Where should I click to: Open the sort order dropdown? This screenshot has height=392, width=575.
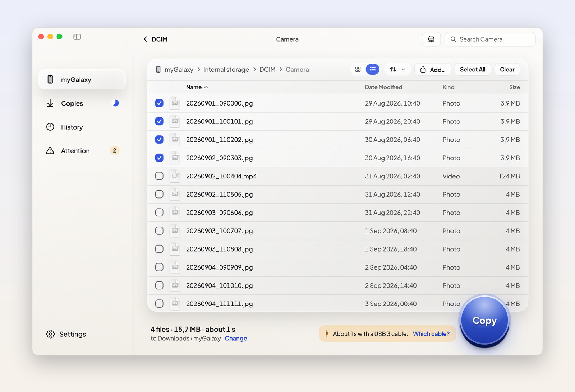point(398,69)
